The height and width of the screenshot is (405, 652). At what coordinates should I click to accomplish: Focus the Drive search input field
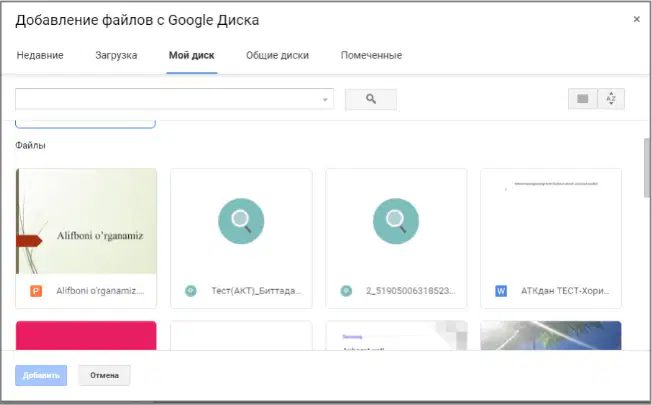(x=174, y=99)
